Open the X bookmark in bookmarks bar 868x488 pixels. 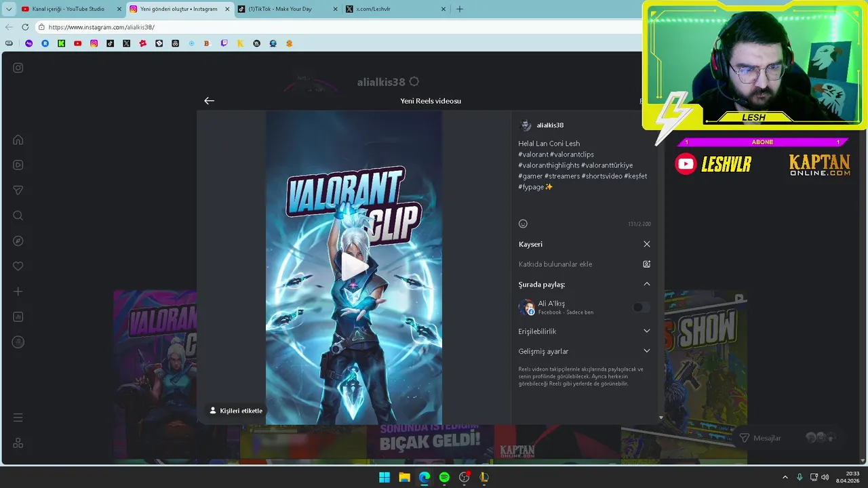126,43
